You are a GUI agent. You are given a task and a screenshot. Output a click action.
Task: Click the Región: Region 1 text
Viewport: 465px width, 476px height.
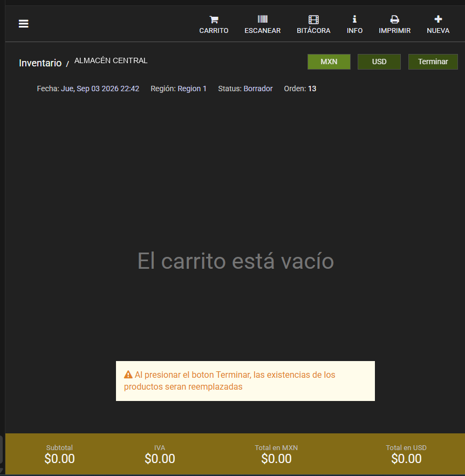coord(179,89)
